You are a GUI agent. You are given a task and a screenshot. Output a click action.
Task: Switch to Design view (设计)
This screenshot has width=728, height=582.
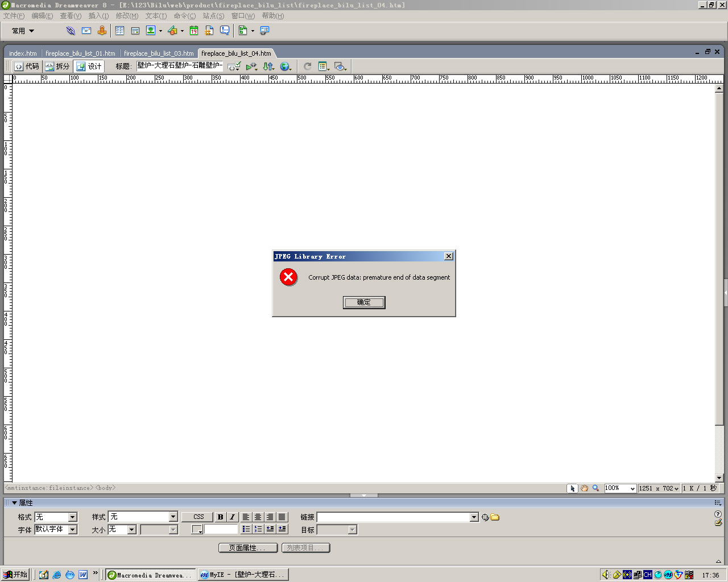[x=88, y=66]
